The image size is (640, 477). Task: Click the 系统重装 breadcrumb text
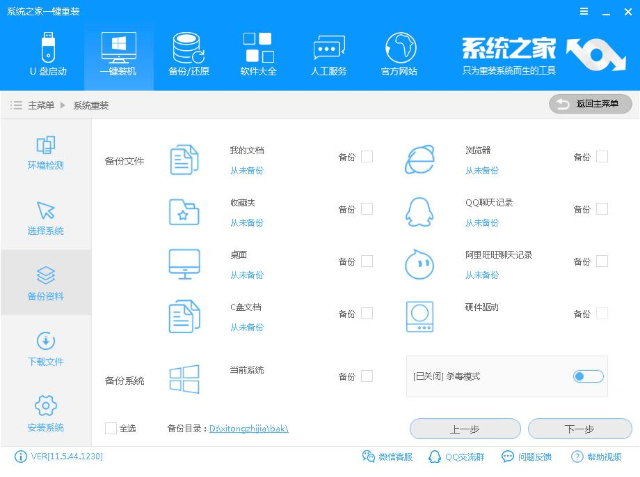click(x=91, y=106)
